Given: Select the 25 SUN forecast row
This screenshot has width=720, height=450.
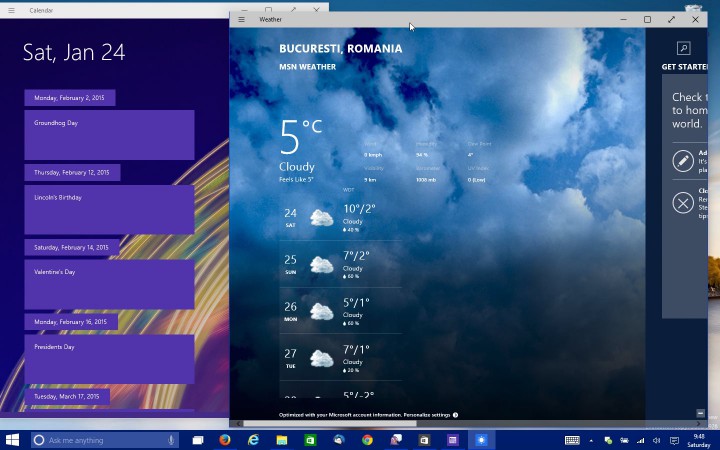Looking at the screenshot, I should tap(341, 264).
